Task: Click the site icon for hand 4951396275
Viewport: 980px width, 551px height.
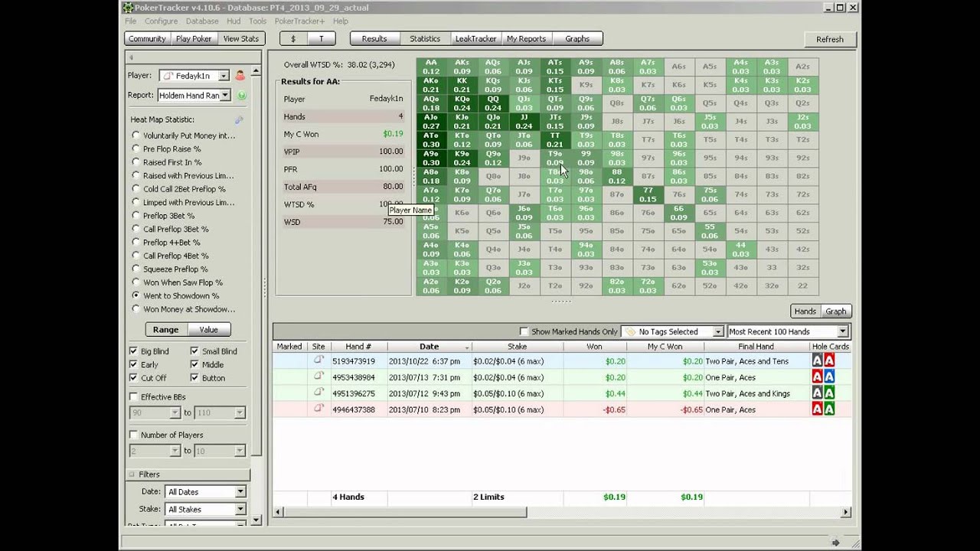Action: (x=318, y=393)
